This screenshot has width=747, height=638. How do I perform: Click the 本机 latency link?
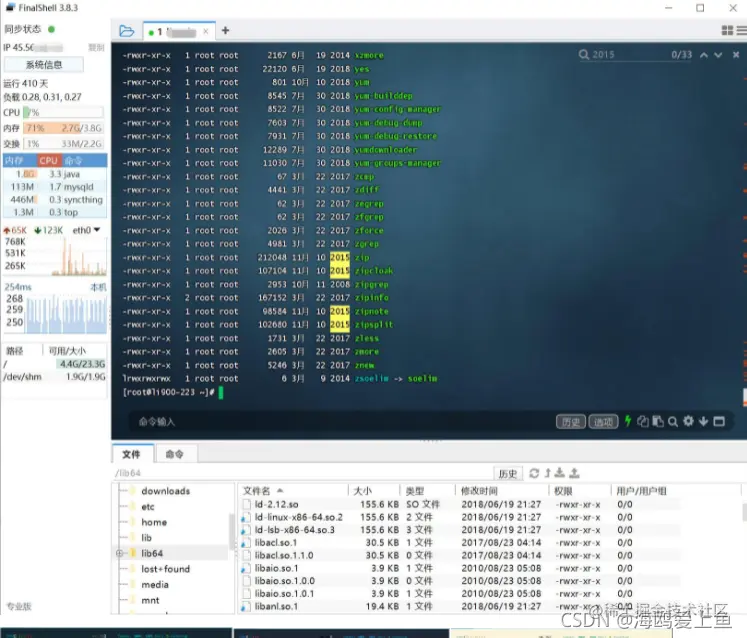pyautogui.click(x=98, y=287)
